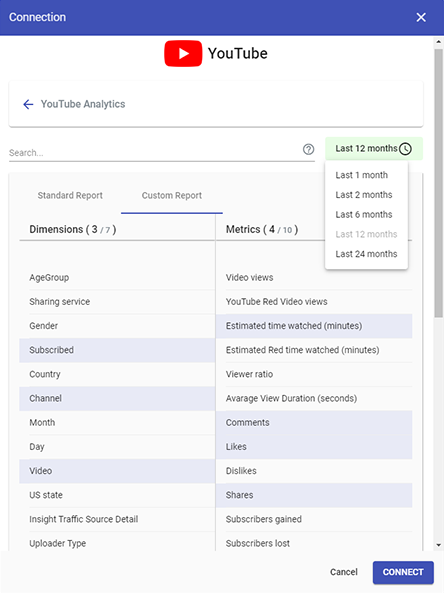Switch to the Custom Report tab
Image resolution: width=444 pixels, height=593 pixels.
[x=172, y=196]
